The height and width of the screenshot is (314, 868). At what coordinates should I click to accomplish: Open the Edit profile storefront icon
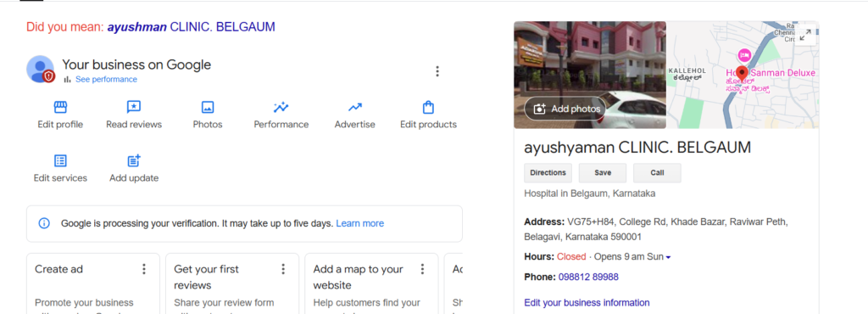pos(60,107)
